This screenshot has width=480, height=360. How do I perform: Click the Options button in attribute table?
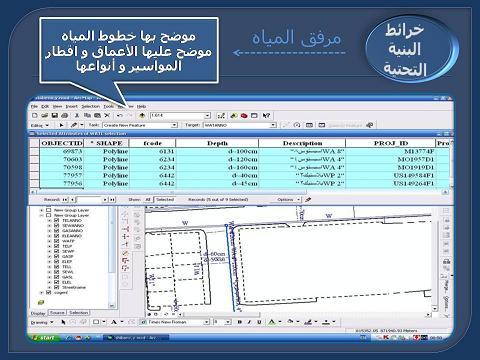pyautogui.click(x=285, y=200)
